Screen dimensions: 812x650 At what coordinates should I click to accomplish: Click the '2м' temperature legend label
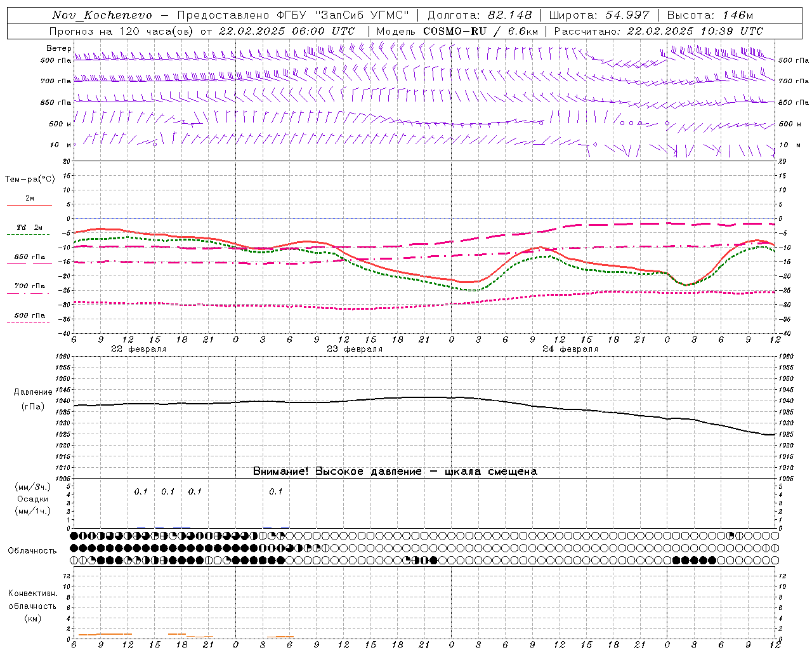coord(30,198)
